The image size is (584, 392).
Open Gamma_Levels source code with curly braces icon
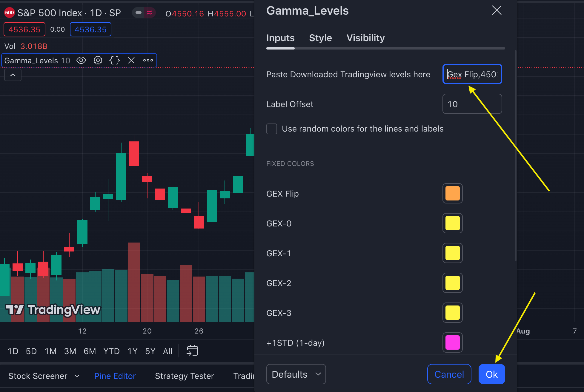[114, 60]
